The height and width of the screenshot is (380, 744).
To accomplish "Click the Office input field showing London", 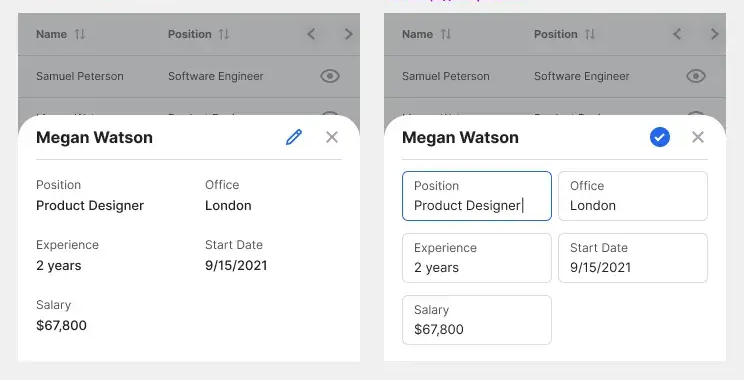I will tap(633, 196).
